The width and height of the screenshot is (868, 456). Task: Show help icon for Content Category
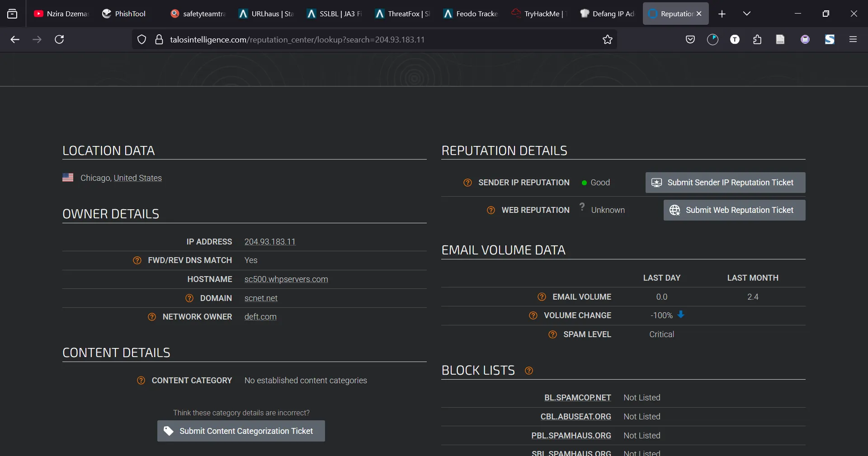(x=141, y=381)
